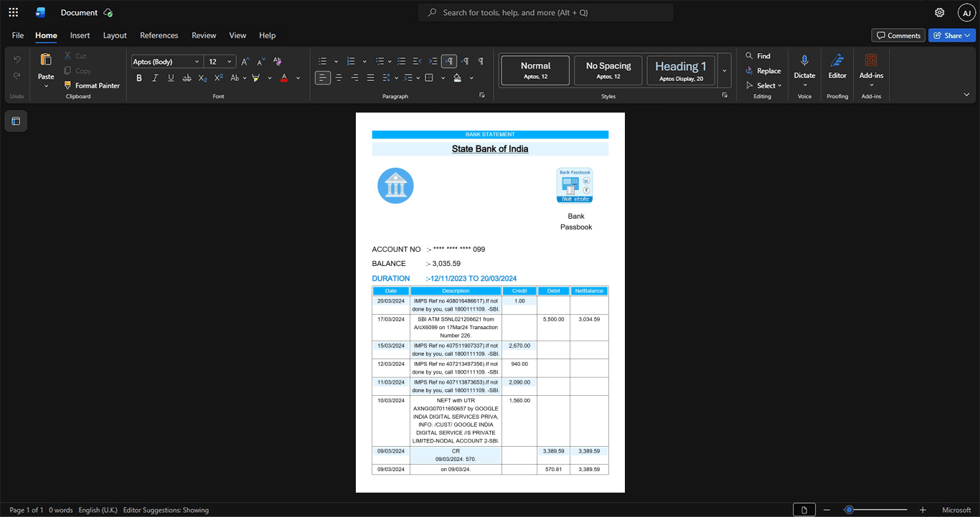The height and width of the screenshot is (517, 980).
Task: Apply Strikethrough formatting
Action: (x=187, y=78)
